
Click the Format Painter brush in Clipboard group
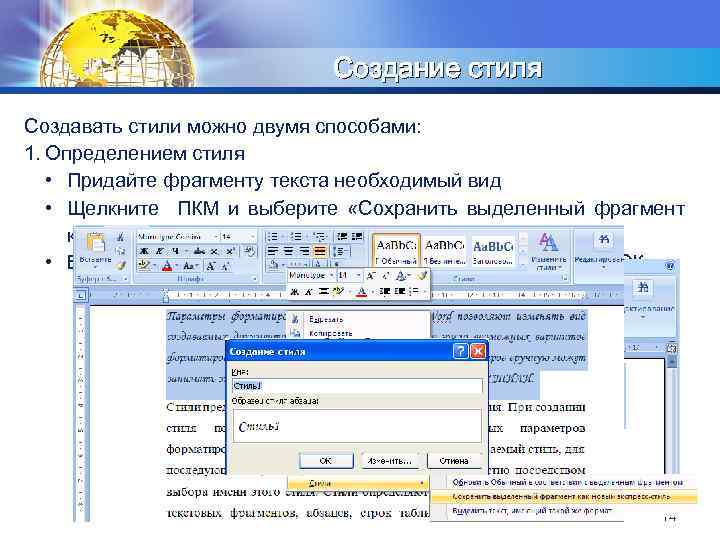coord(121,265)
